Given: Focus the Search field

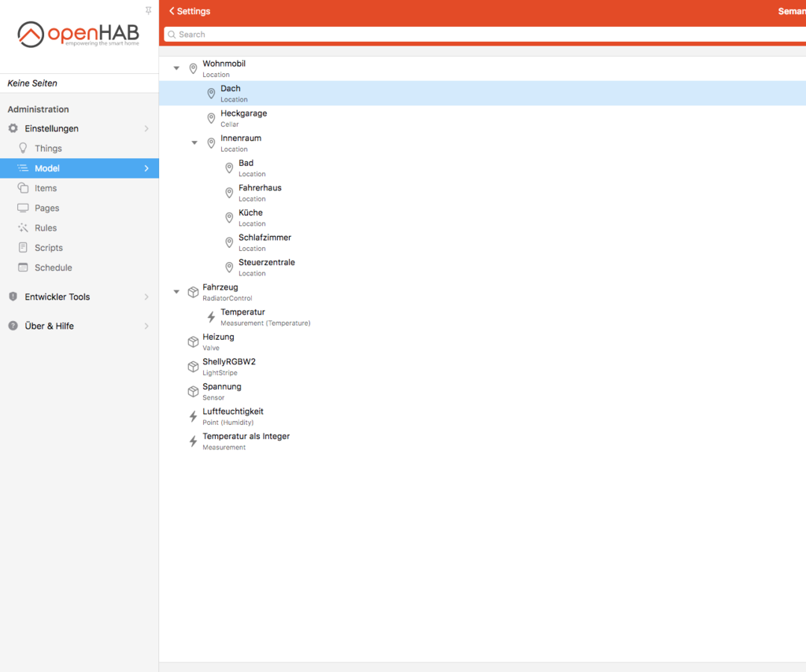Looking at the screenshot, I should point(485,35).
